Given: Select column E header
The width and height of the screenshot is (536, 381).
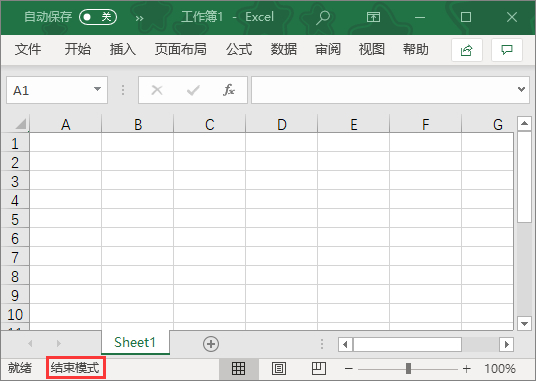Looking at the screenshot, I should pos(354,124).
